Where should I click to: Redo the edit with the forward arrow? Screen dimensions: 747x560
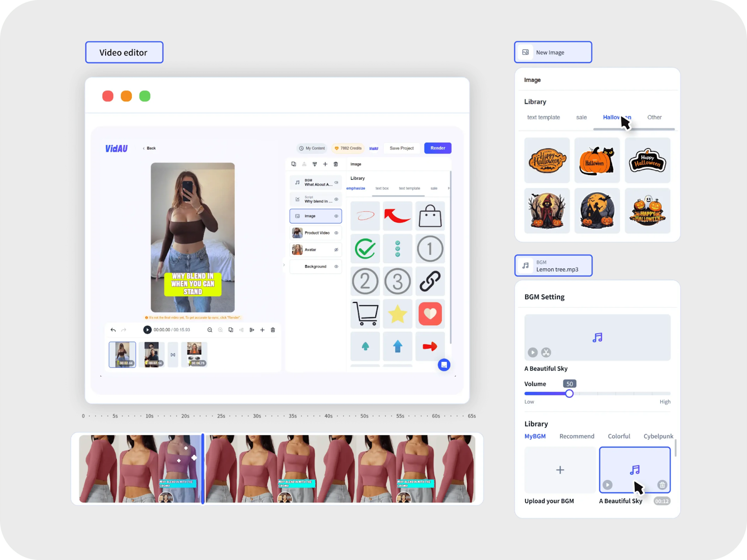(x=124, y=330)
